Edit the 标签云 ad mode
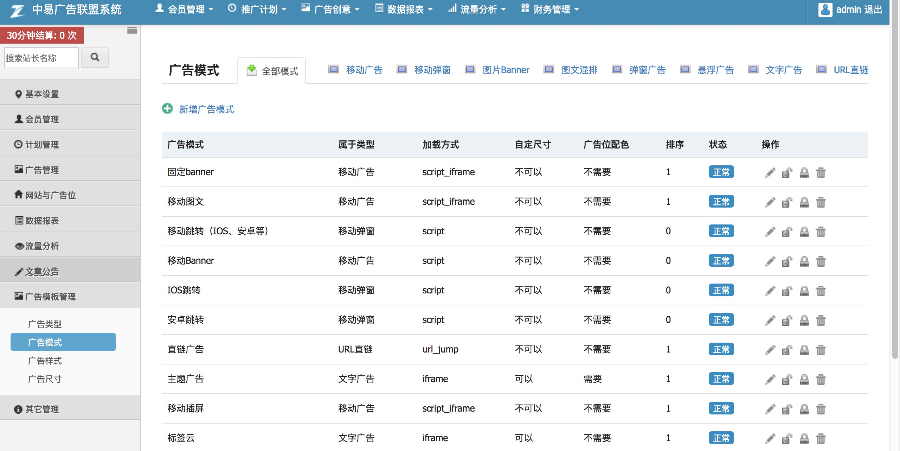The width and height of the screenshot is (900, 451). point(770,438)
